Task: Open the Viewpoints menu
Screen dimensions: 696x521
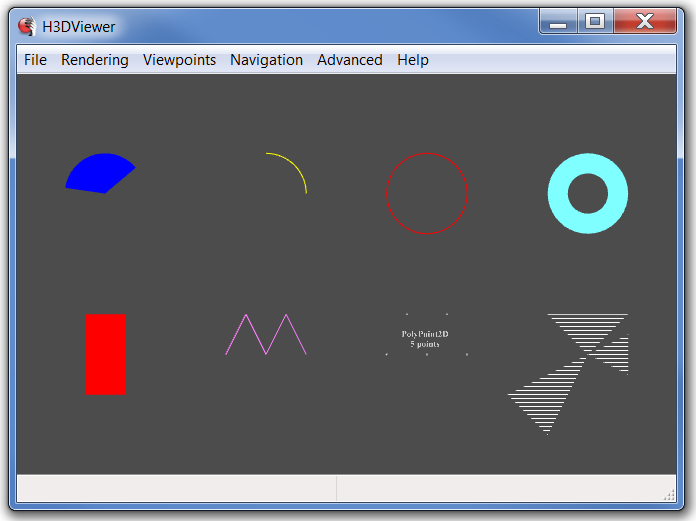Action: [179, 60]
